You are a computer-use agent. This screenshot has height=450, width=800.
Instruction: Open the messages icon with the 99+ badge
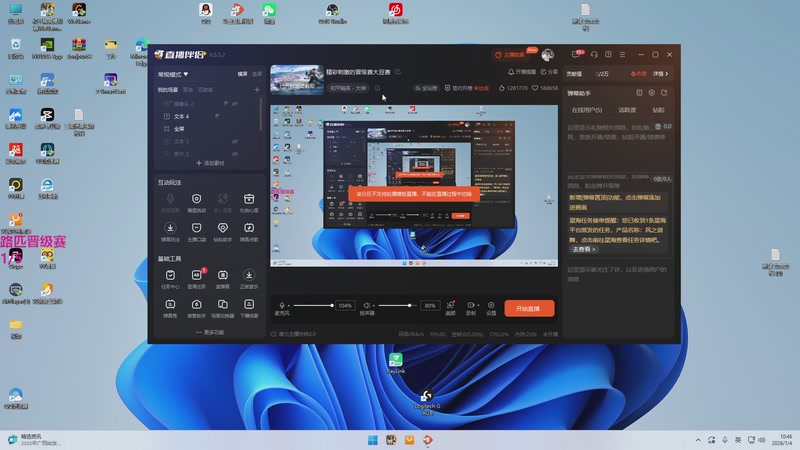[577, 54]
